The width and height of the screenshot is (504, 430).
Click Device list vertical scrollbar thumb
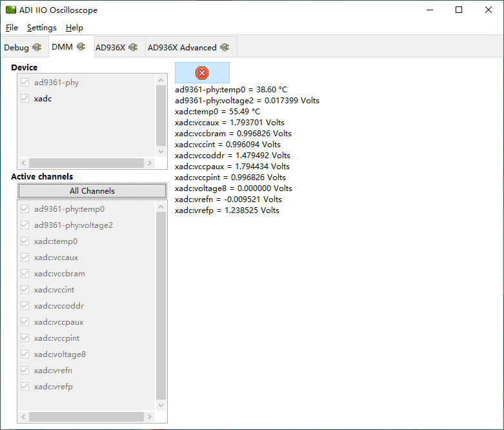coord(161,116)
